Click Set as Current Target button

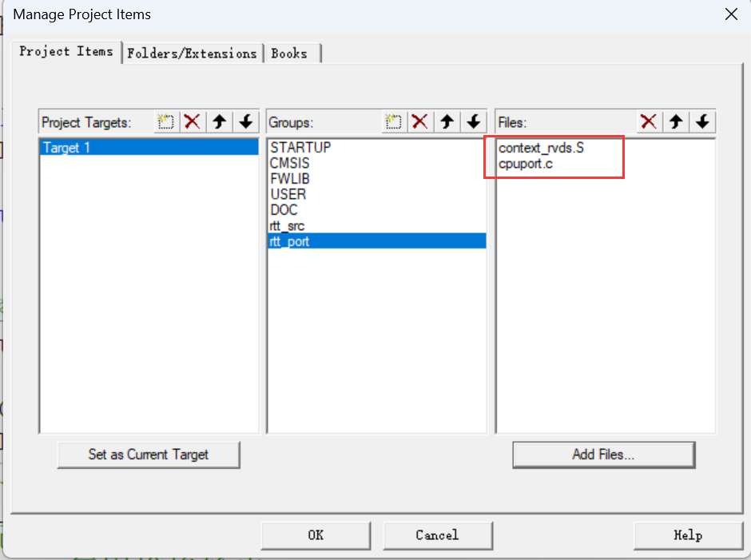[149, 455]
